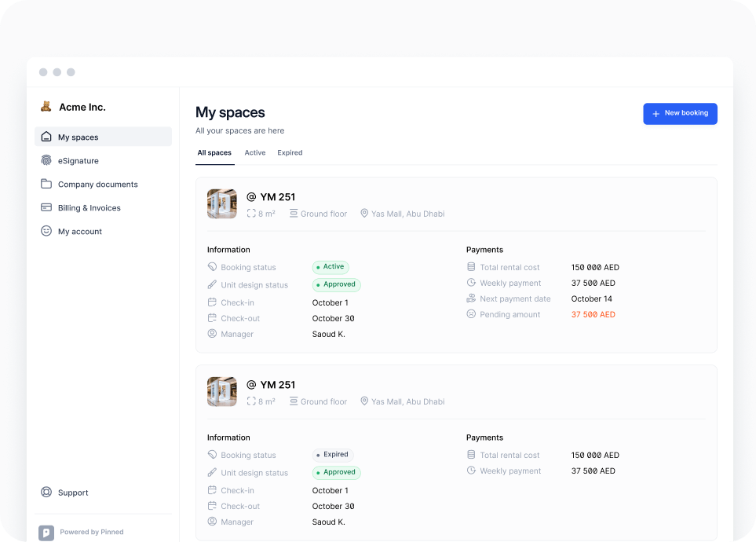Click the New booking button
This screenshot has width=756, height=542.
coord(680,113)
